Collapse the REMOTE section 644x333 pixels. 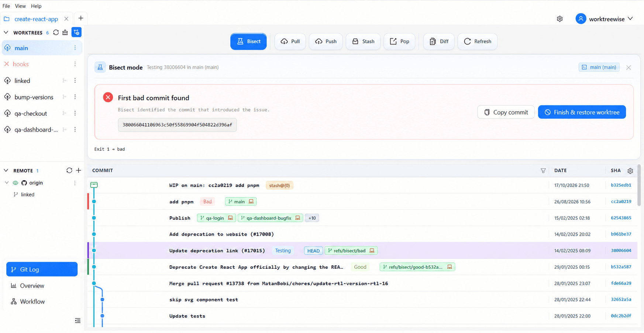[6, 170]
